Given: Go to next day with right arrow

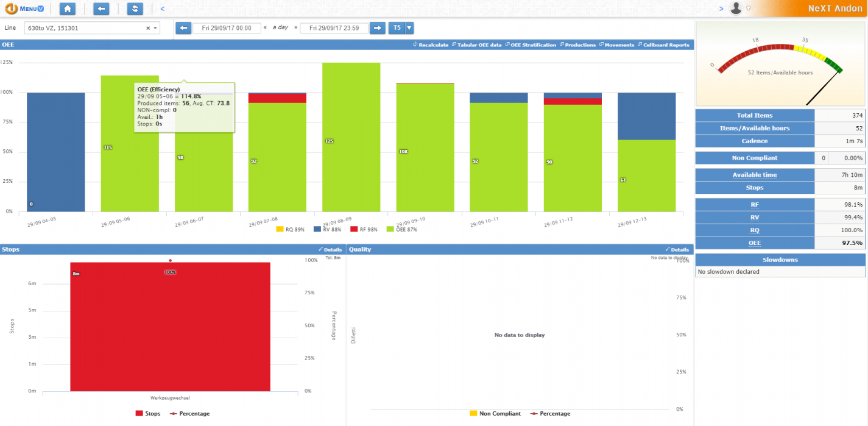Looking at the screenshot, I should click(x=378, y=28).
